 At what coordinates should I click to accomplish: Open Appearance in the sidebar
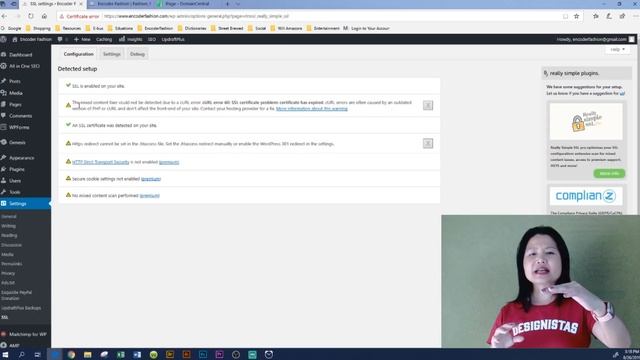(x=21, y=158)
